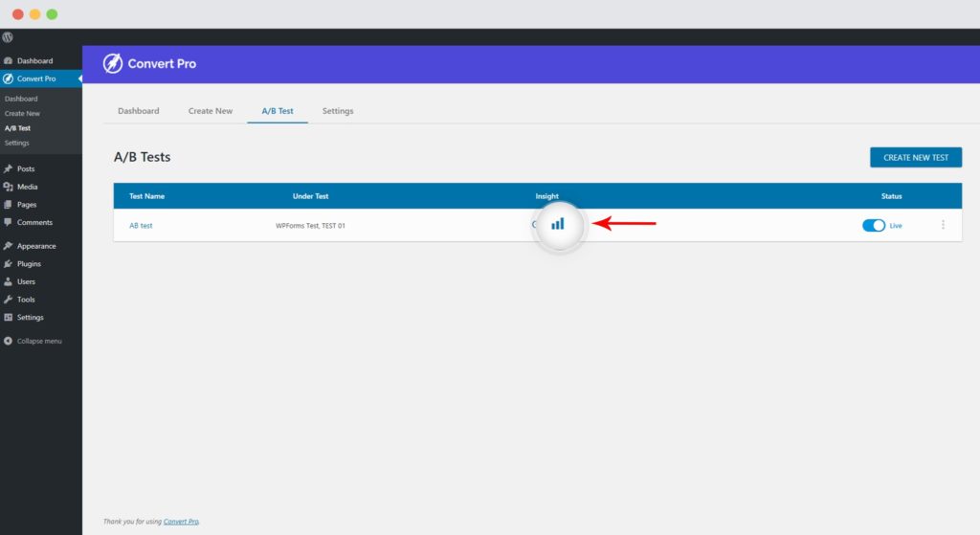Open the three-dot options menu for AB test
980x535 pixels.
coord(943,225)
